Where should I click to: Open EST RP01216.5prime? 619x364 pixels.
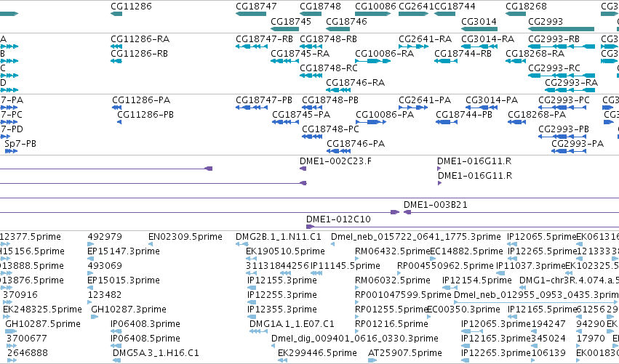[391, 324]
